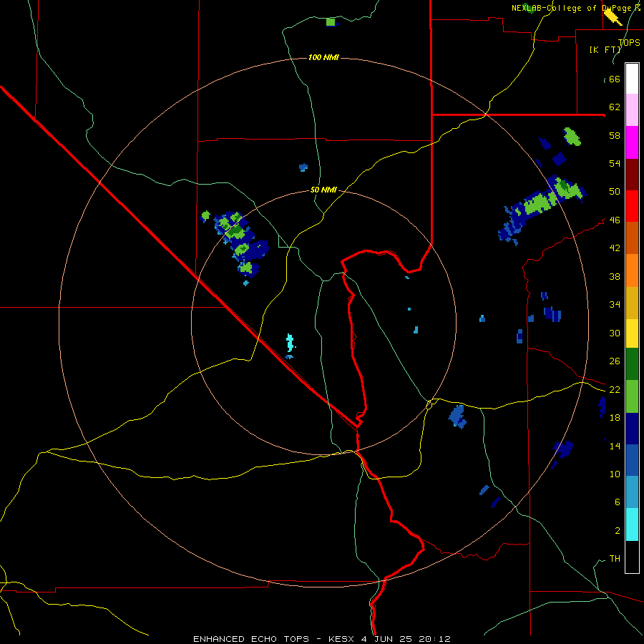644x644 pixels.
Task: Click the 30 legend value
Action: (615, 333)
